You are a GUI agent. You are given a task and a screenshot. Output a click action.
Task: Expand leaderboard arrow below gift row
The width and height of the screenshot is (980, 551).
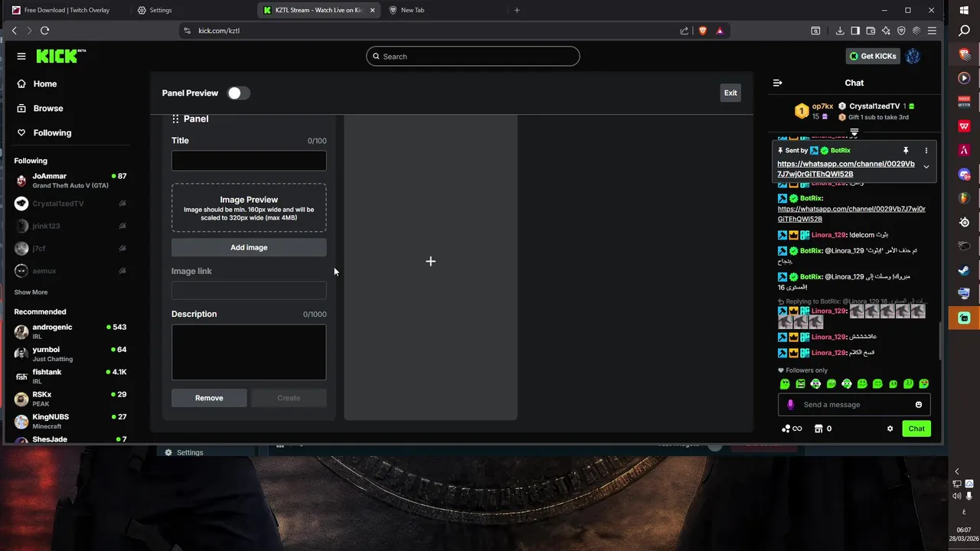[x=854, y=132]
